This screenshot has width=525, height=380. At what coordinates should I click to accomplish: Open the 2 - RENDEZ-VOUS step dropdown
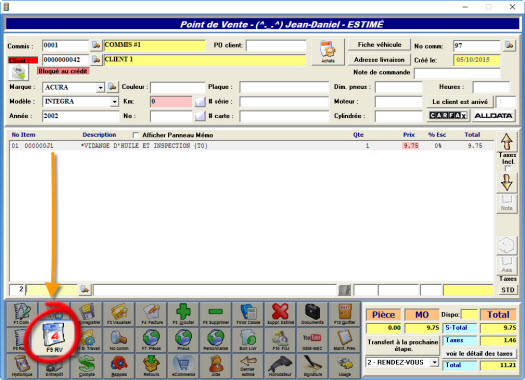(434, 362)
